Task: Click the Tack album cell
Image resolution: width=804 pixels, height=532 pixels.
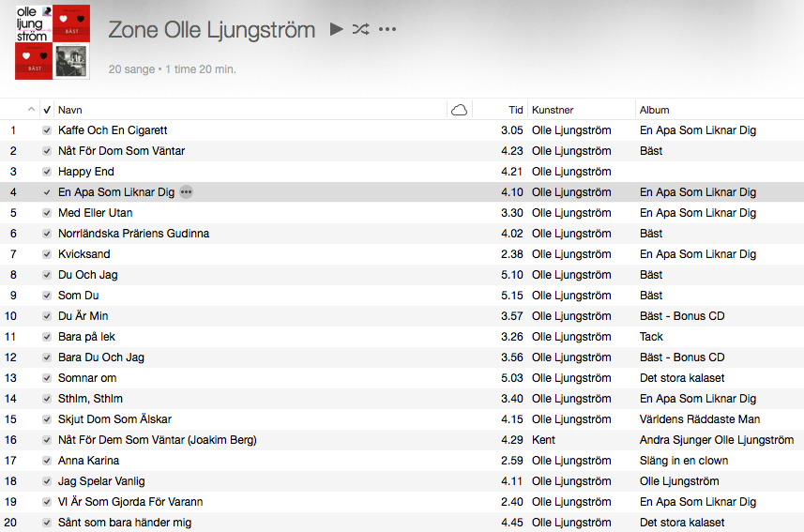Action: pyautogui.click(x=651, y=337)
